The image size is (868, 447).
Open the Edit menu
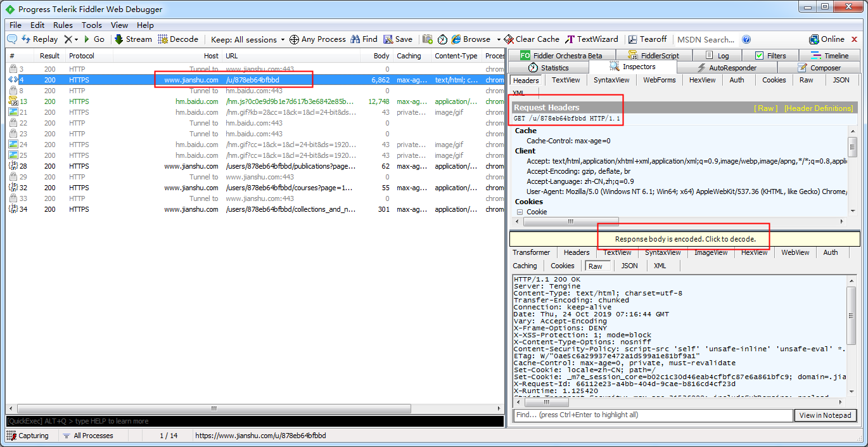37,25
